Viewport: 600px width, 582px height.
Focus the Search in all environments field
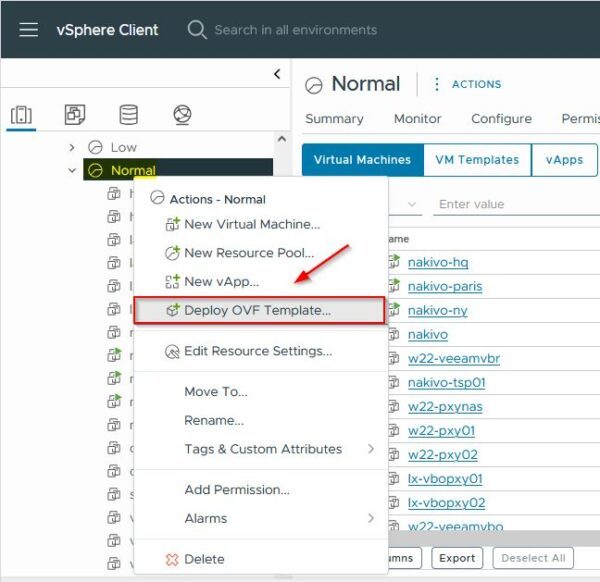295,30
